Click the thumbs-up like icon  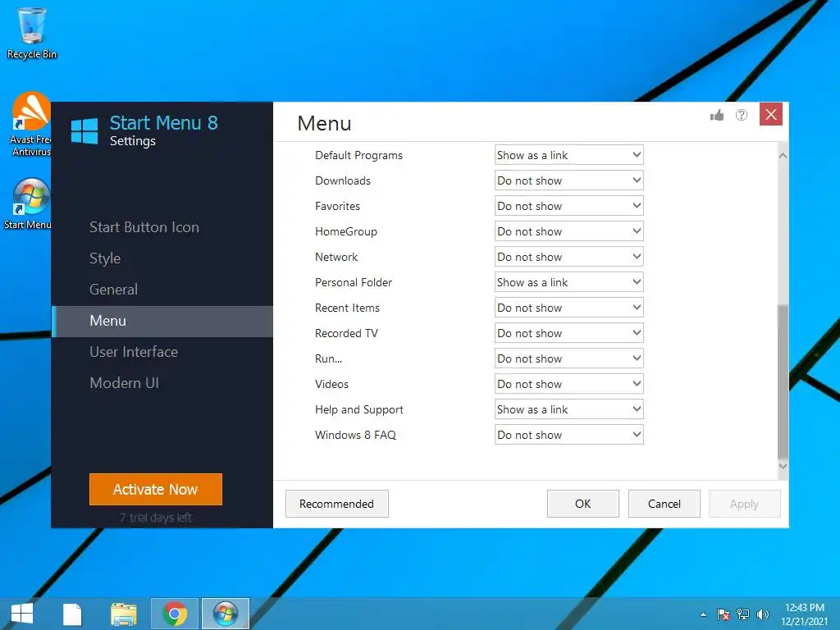pyautogui.click(x=717, y=115)
